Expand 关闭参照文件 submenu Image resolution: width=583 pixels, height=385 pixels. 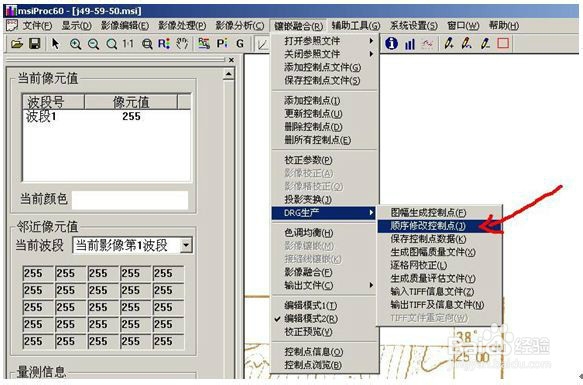(x=325, y=54)
